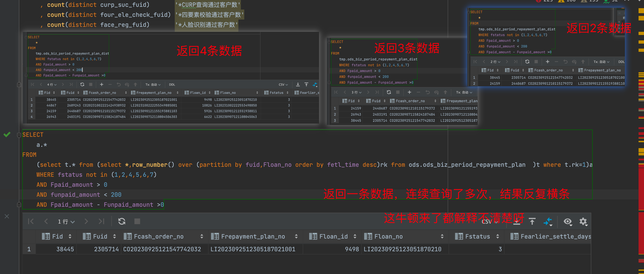644x274 pixels.
Task: Sort the Frepayment_plan_no column in bottom grid
Action: tap(296, 237)
